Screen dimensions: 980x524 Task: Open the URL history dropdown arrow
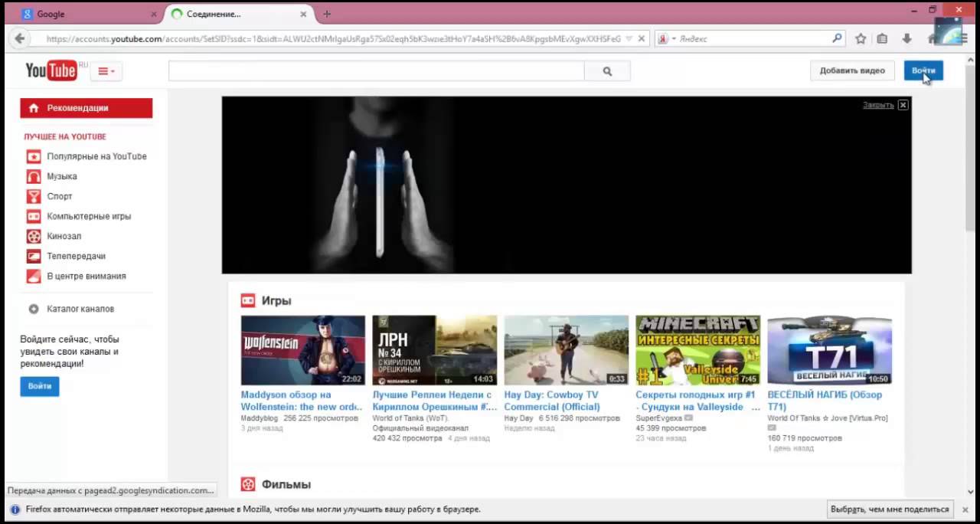(629, 38)
